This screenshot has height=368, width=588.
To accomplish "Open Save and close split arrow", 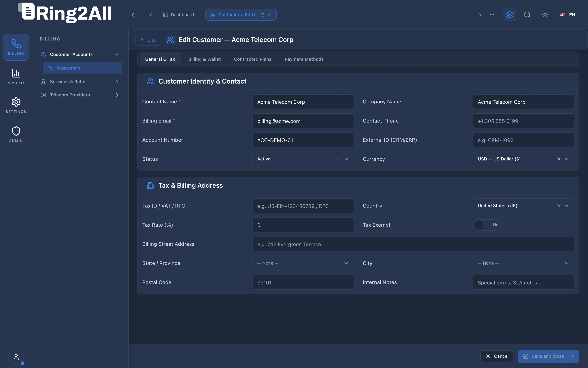I will pos(573,356).
